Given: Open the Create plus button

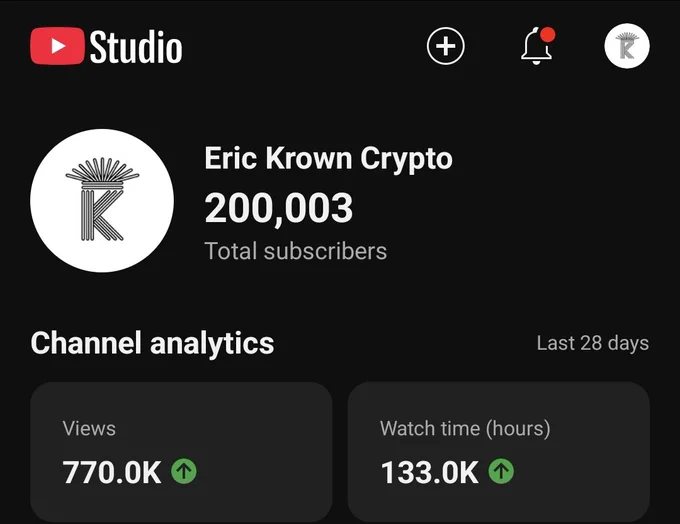Looking at the screenshot, I should pos(445,46).
